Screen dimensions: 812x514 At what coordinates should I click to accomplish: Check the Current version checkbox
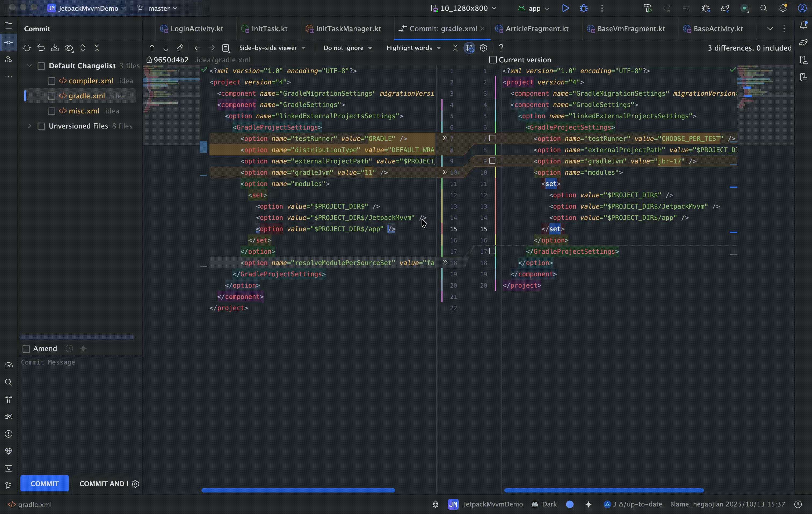point(493,59)
